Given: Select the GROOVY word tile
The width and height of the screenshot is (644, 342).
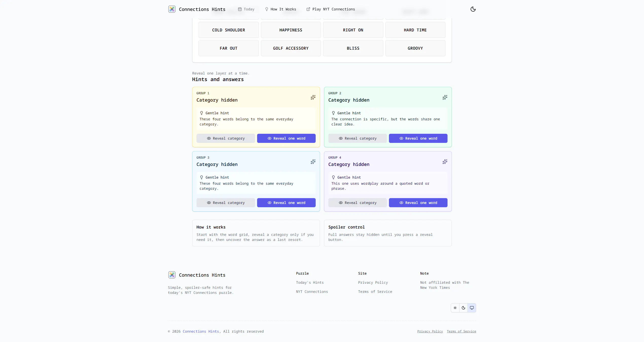Looking at the screenshot, I should (x=415, y=48).
